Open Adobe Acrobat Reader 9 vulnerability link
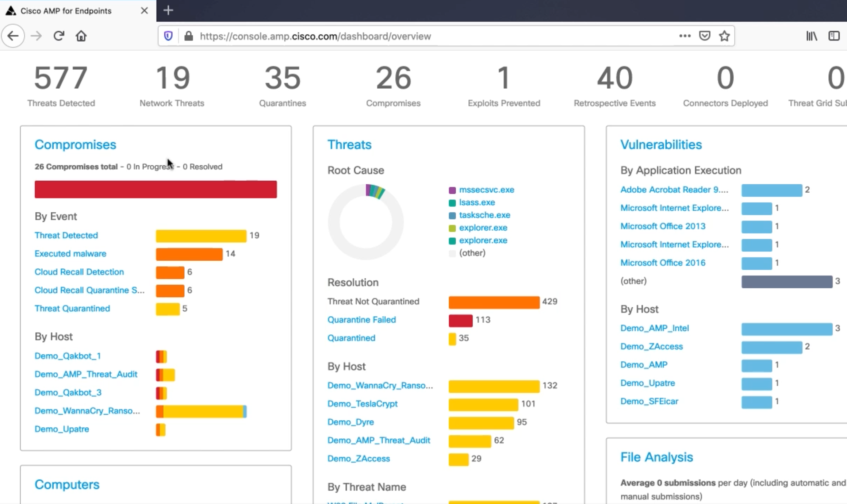This screenshot has height=504, width=847. click(674, 189)
